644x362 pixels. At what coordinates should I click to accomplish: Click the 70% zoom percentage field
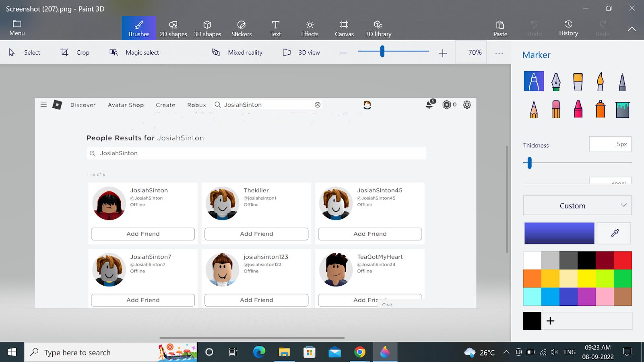[471, 52]
